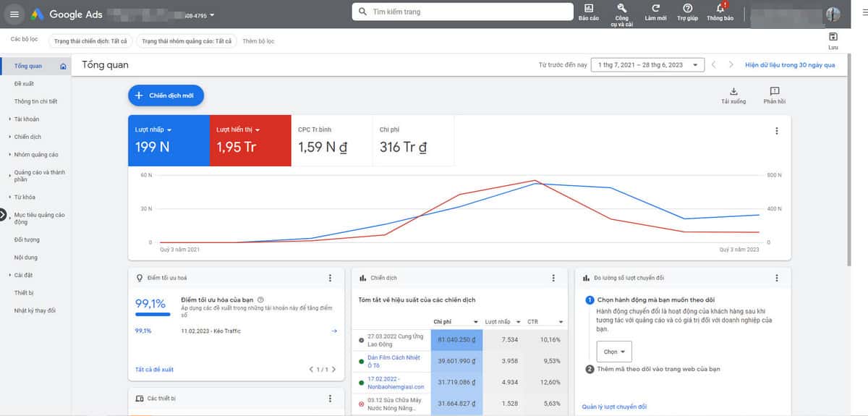This screenshot has height=416, width=868.
Task: Open the date range dropdown
Action: pos(647,65)
